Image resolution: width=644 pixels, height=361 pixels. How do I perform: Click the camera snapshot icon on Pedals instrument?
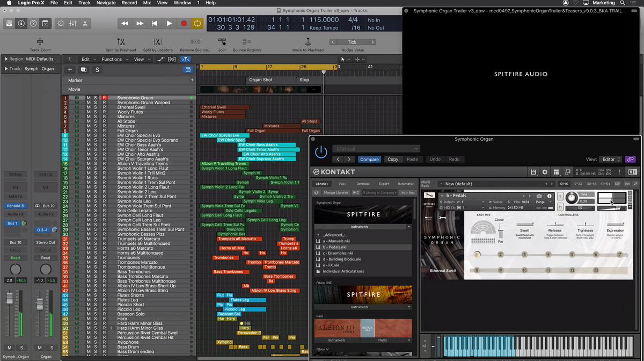point(539,196)
